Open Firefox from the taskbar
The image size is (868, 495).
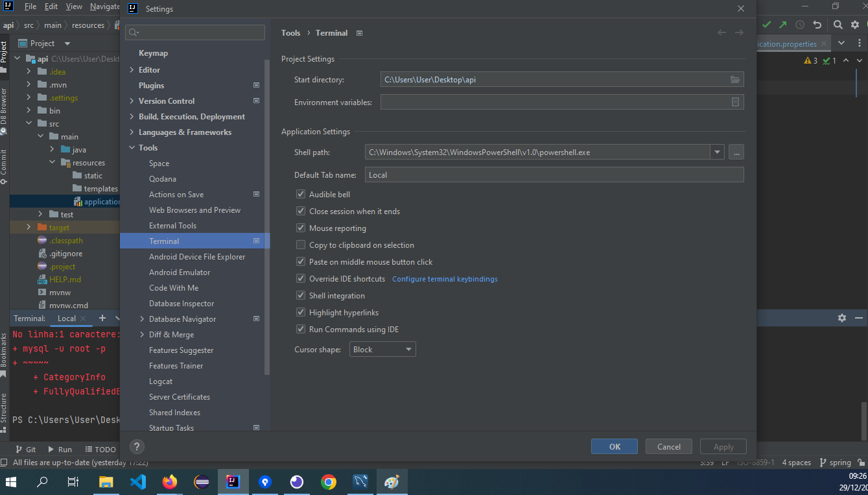point(170,481)
